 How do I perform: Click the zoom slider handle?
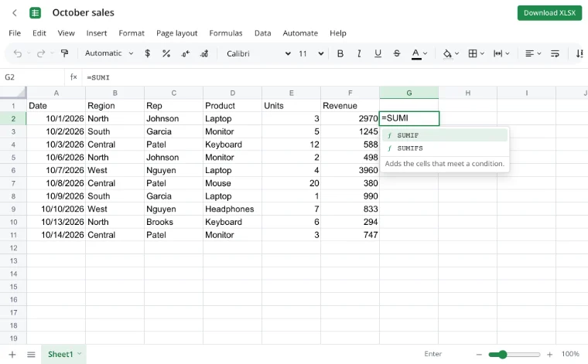[x=502, y=354]
